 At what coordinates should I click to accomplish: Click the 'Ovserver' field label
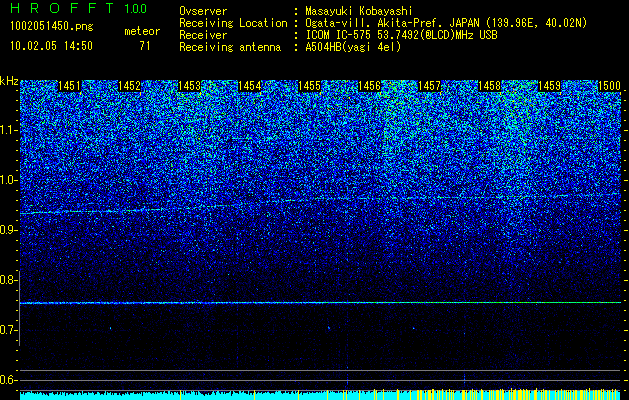203,11
